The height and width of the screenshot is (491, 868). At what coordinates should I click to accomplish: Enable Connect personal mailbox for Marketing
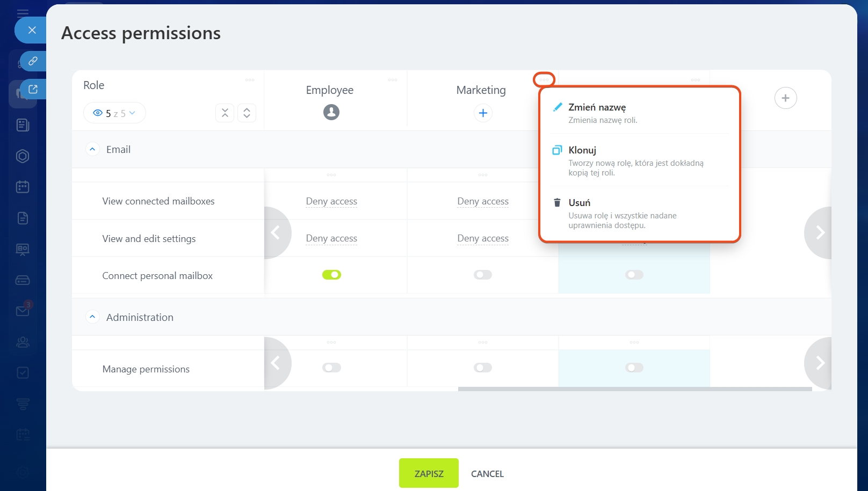tap(483, 275)
